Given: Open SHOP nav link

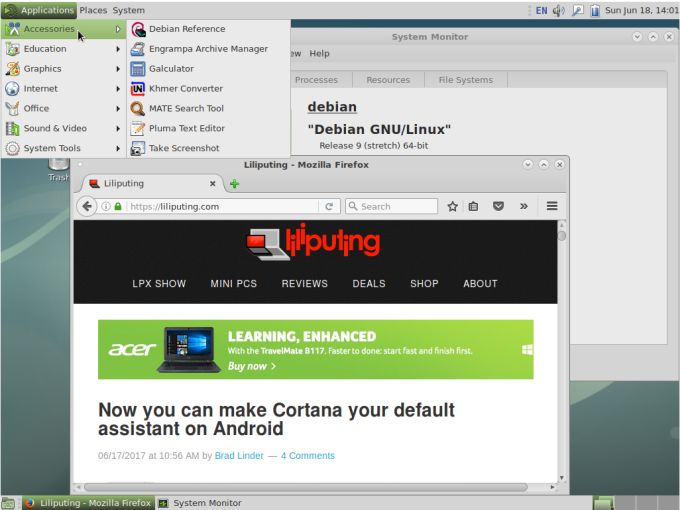Looking at the screenshot, I should (424, 284).
